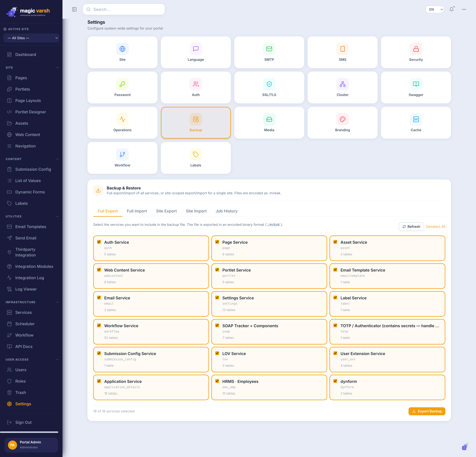Click the Deselect All link

(436, 227)
